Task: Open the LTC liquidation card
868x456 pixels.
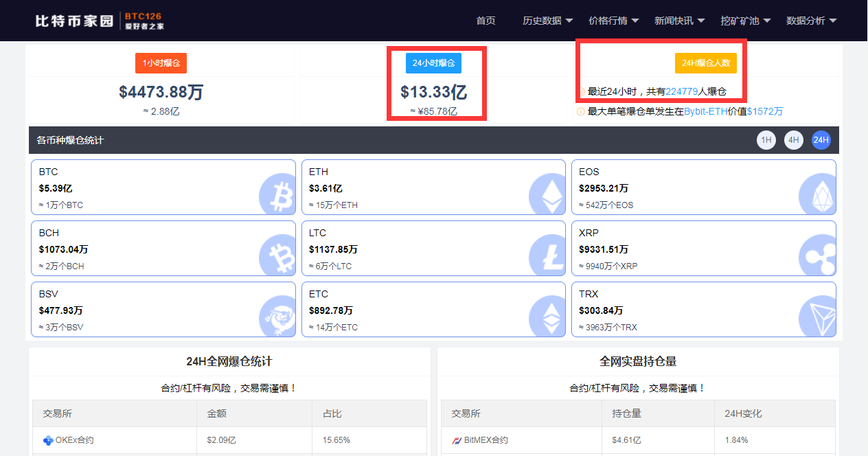Action: click(434, 249)
